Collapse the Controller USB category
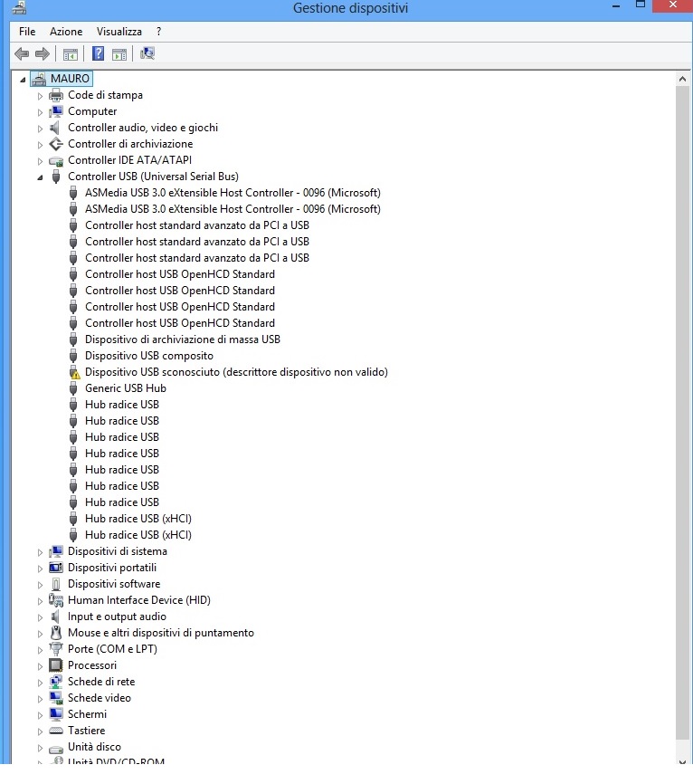The image size is (693, 784). coord(40,177)
